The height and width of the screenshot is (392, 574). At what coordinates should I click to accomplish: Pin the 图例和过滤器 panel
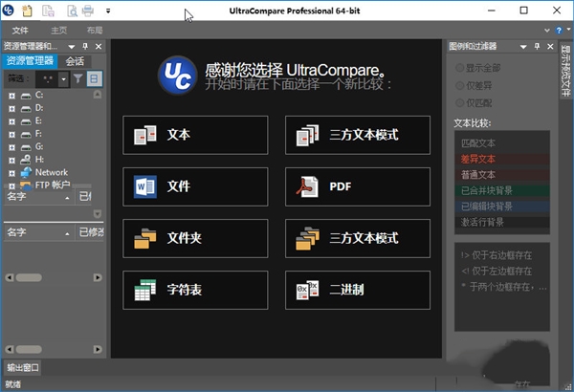(537, 46)
